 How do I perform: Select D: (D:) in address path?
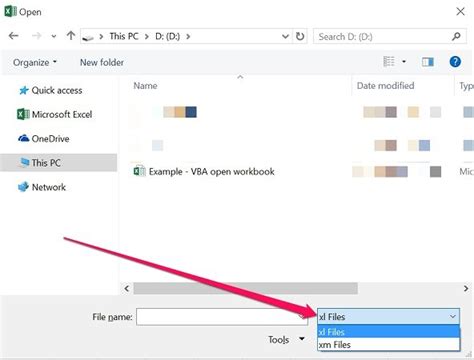pos(168,36)
